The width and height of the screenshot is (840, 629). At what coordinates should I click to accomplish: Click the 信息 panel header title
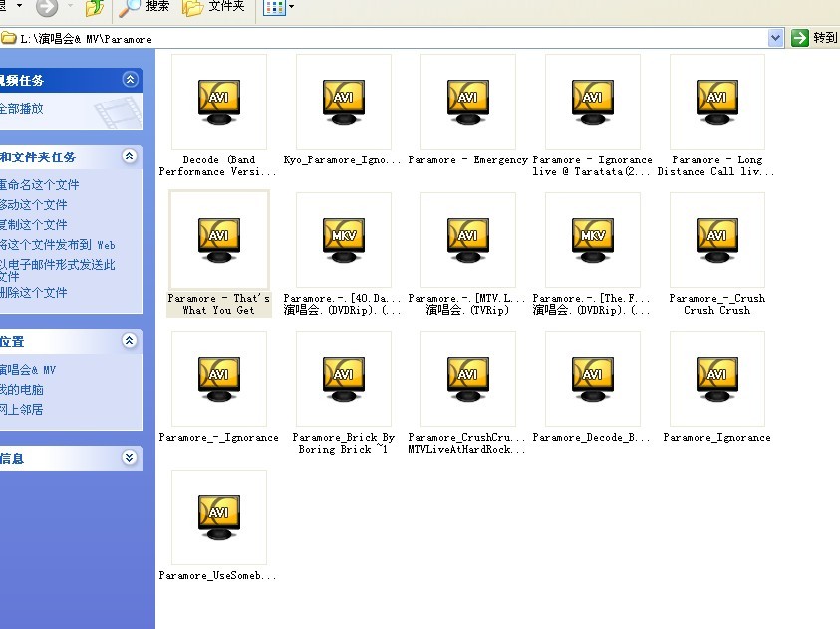click(12, 459)
